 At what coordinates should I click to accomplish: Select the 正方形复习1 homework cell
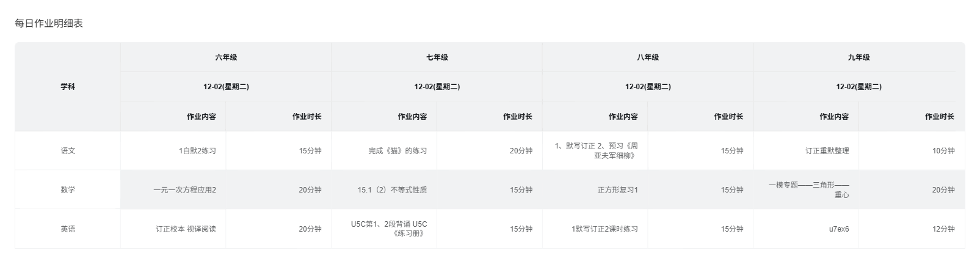coord(617,190)
